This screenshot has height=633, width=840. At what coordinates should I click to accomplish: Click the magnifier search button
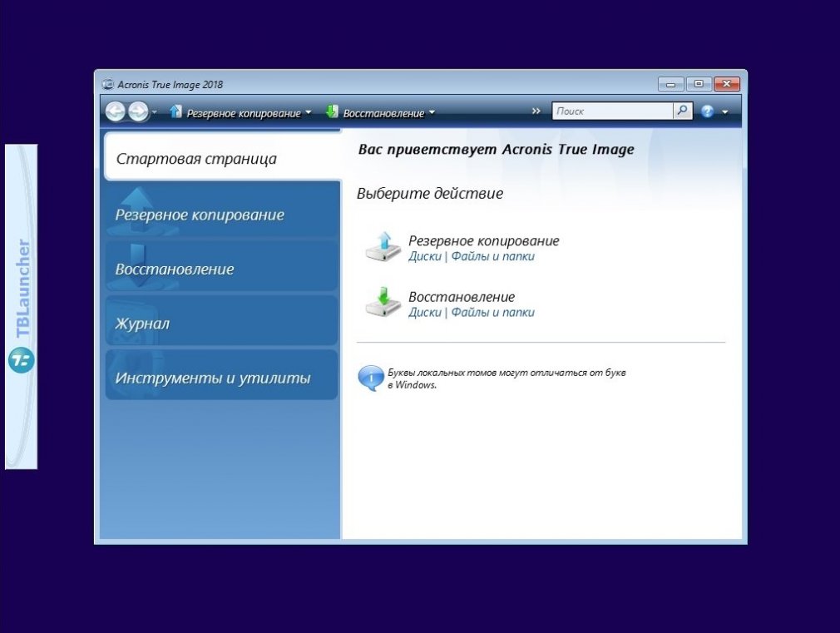coord(683,111)
